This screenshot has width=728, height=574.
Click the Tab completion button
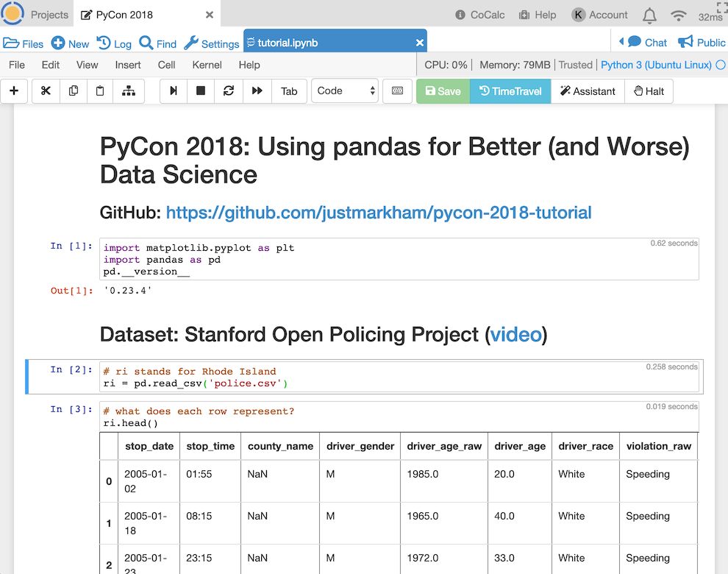(289, 91)
